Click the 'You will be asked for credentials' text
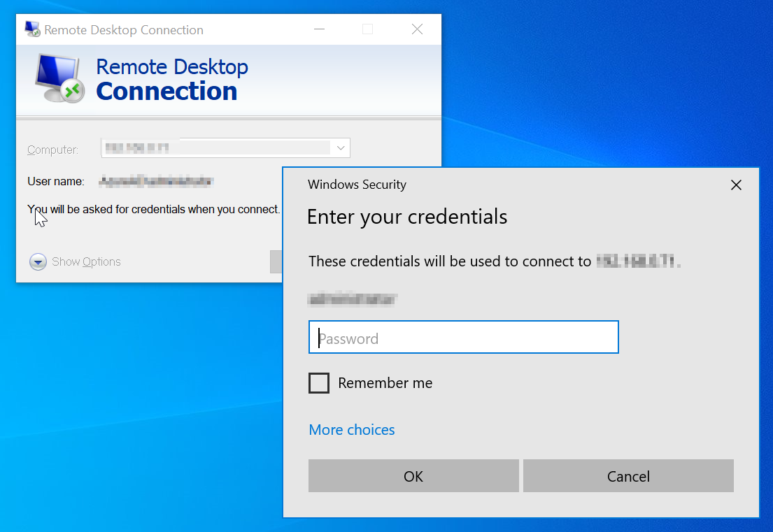773x532 pixels. click(153, 209)
